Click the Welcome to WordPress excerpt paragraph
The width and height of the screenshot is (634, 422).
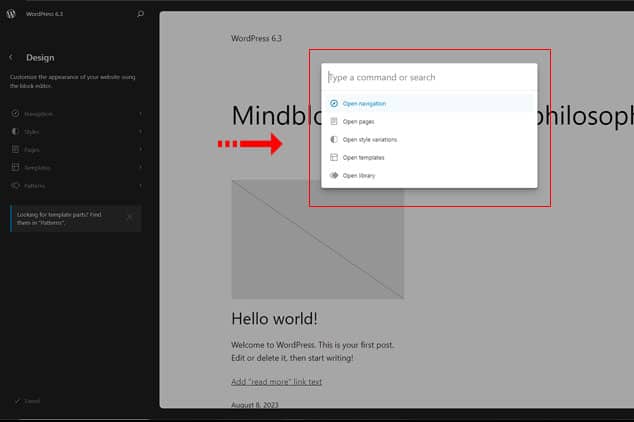point(313,351)
